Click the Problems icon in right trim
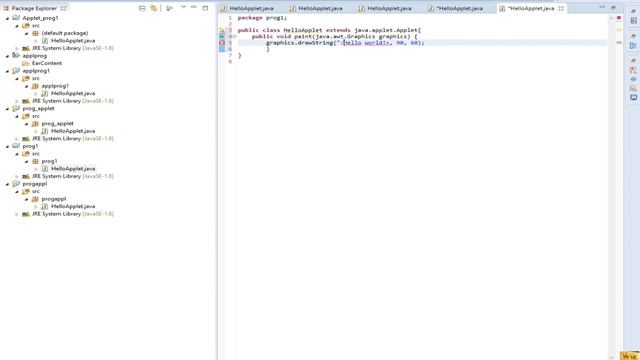This screenshot has width=640, height=360. click(633, 71)
